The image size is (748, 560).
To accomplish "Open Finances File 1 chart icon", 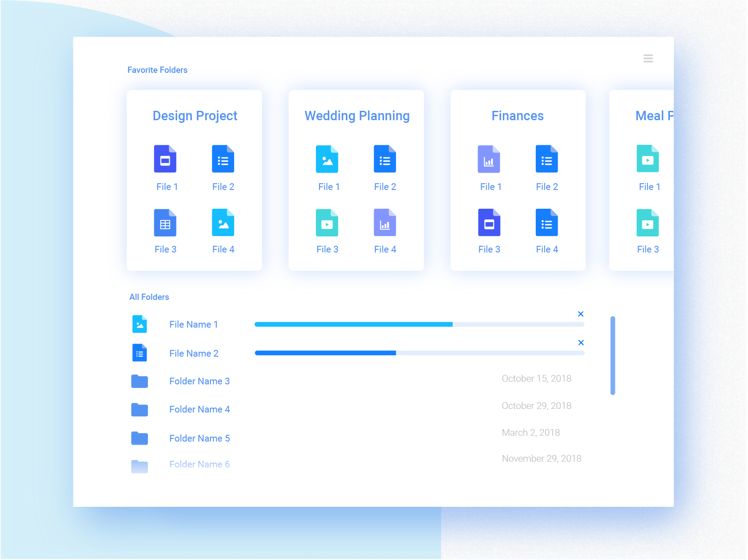I will point(489,159).
